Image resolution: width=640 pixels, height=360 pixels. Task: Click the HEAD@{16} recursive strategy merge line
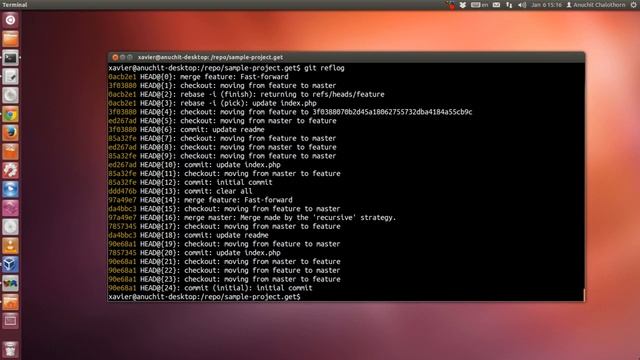[252, 218]
